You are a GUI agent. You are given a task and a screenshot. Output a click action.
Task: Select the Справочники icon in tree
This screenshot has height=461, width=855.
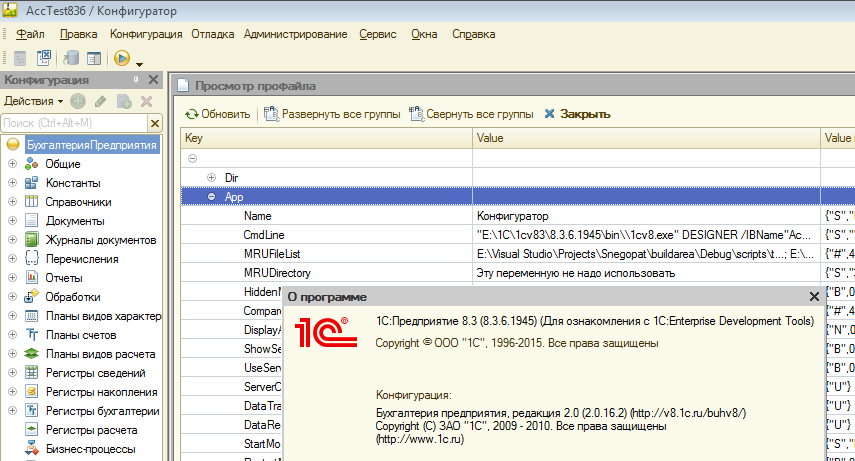click(32, 201)
